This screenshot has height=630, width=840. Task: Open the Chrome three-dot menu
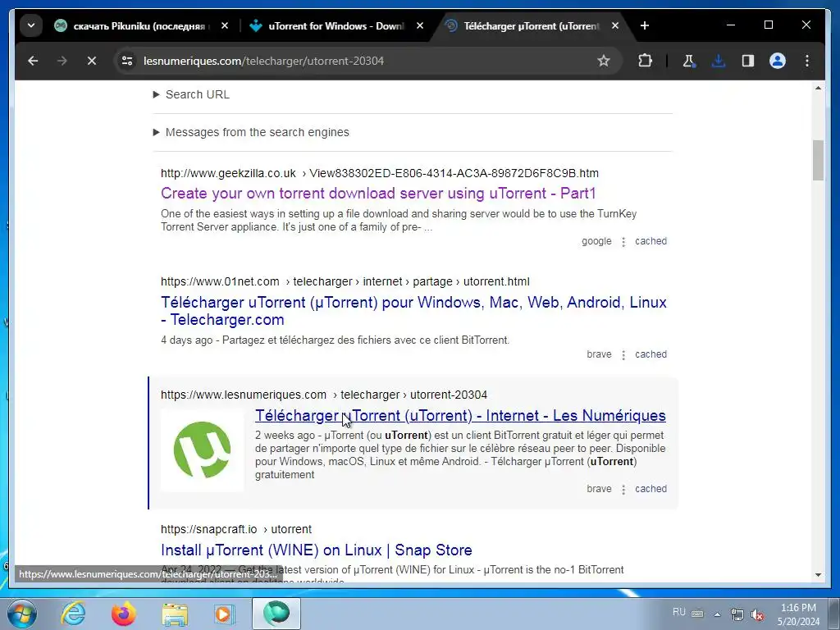click(x=807, y=61)
